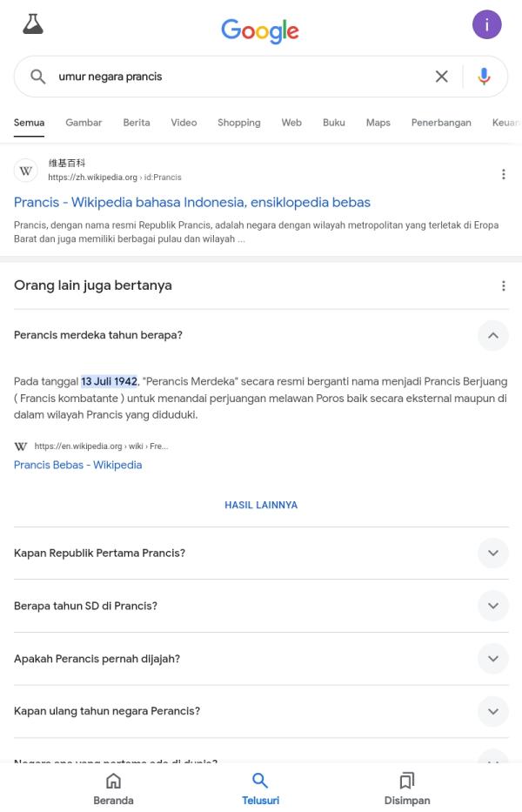Open three-dot menu beside Orang lain juga bertanya
Viewport: 522px width, 812px height.
tap(503, 285)
